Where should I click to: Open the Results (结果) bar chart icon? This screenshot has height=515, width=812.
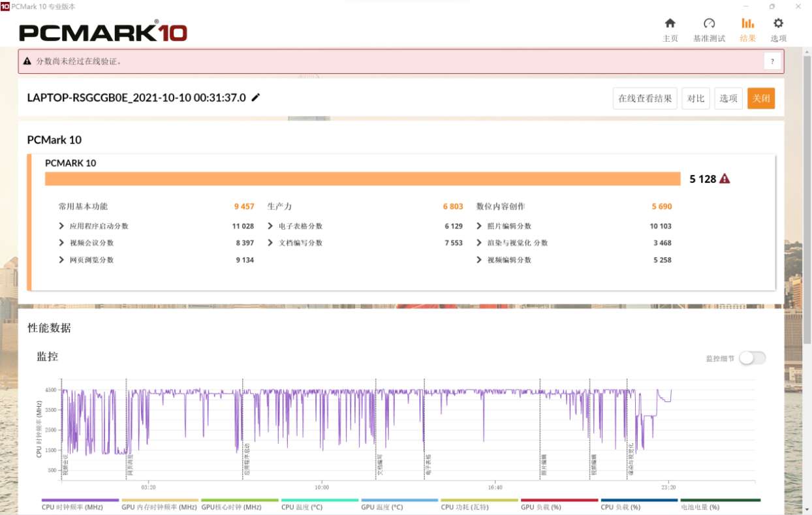pyautogui.click(x=747, y=24)
